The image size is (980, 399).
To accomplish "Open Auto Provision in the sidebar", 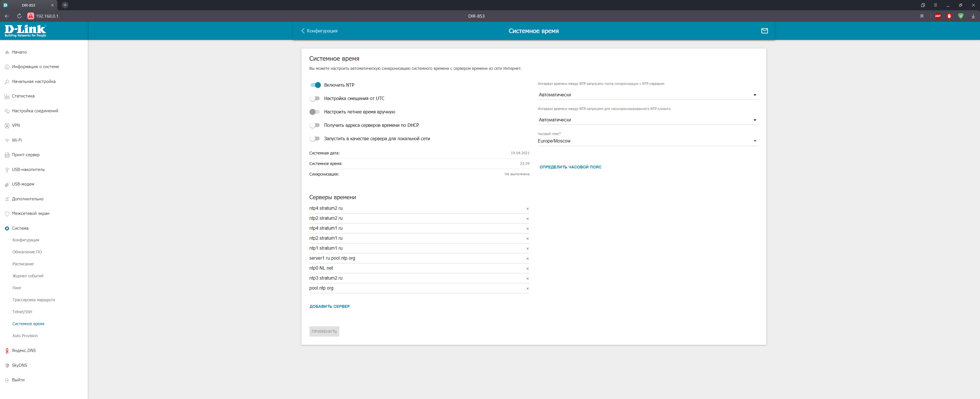I will pos(25,336).
